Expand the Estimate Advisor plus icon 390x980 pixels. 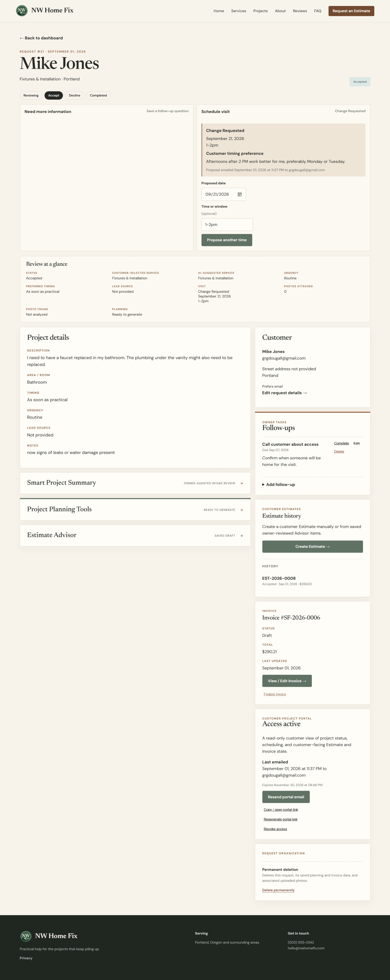(x=242, y=536)
